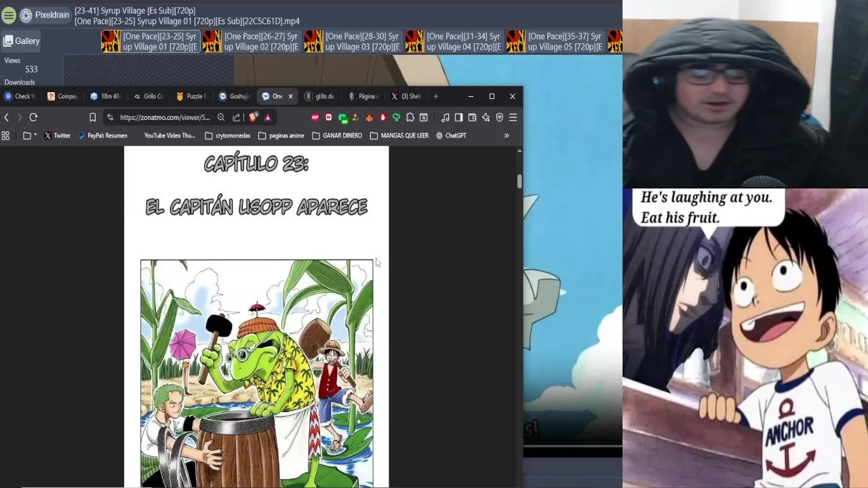The height and width of the screenshot is (488, 868).
Task: Open the VPN shield icon
Action: point(499,117)
